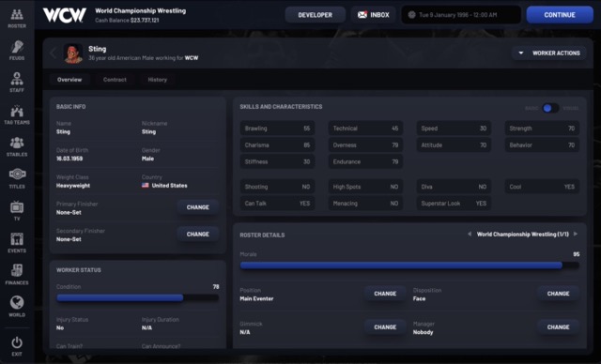
Task: Open the Inbox mail button
Action: [x=374, y=15]
